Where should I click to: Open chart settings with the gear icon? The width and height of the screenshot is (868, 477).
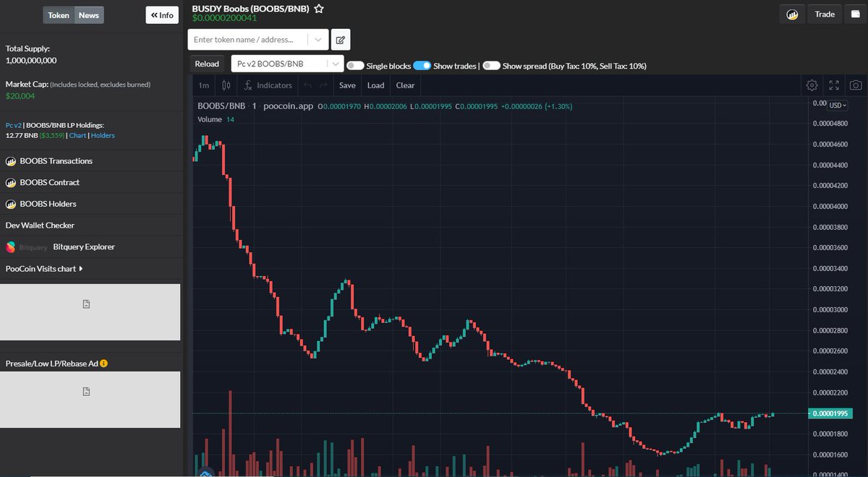(x=812, y=85)
